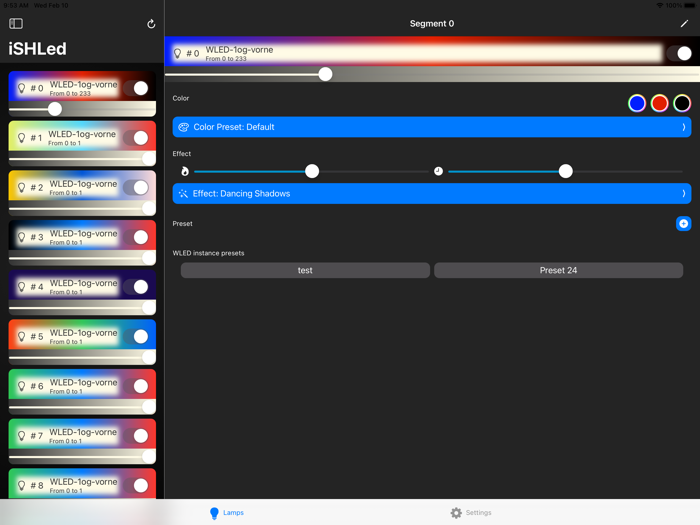
Task: Click bulb icon on sidebar lamp #3
Action: click(21, 237)
